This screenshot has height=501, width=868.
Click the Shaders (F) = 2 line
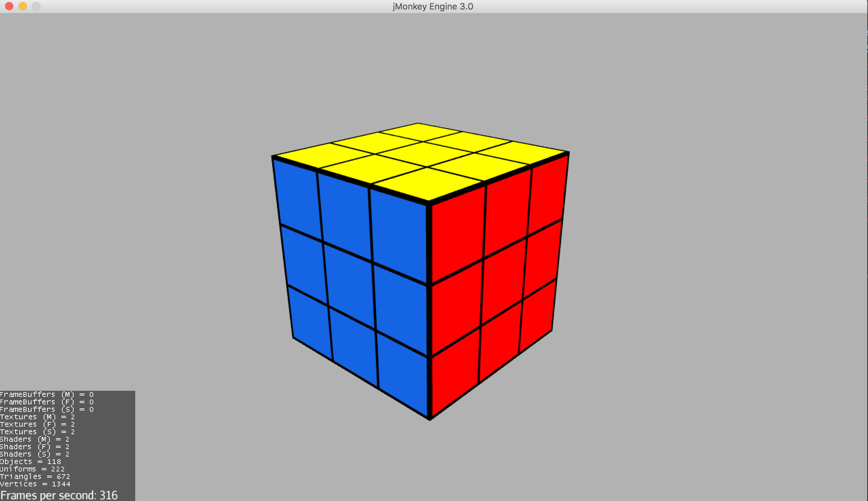click(34, 447)
